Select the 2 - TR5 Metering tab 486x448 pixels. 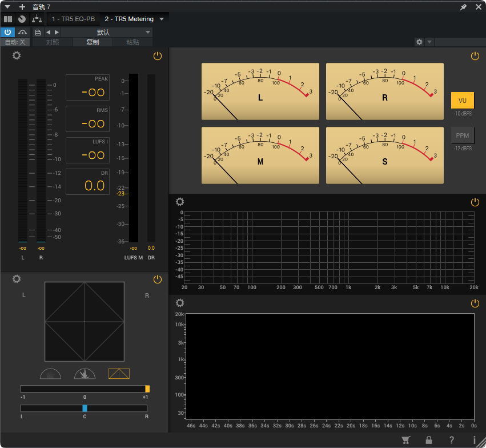[x=129, y=19]
